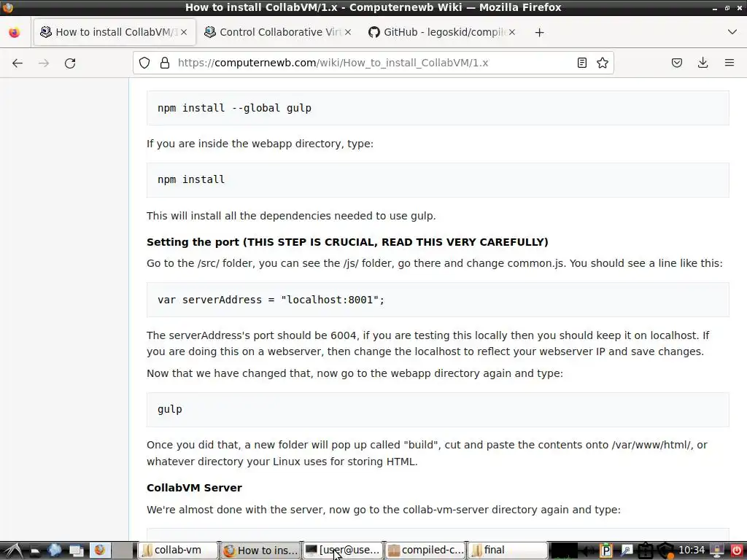
Task: Close the GitHub legoskid tab
Action: tap(511, 32)
